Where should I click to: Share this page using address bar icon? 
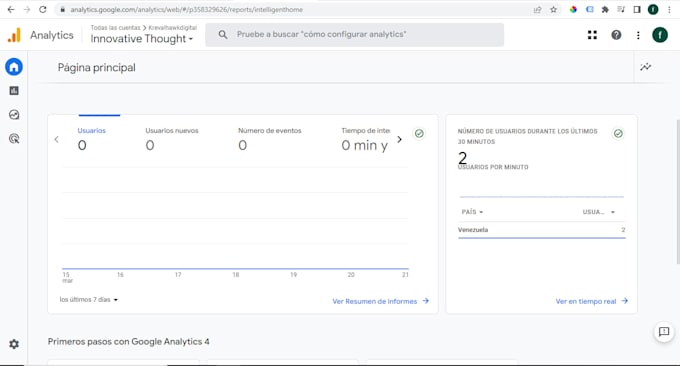click(x=538, y=10)
